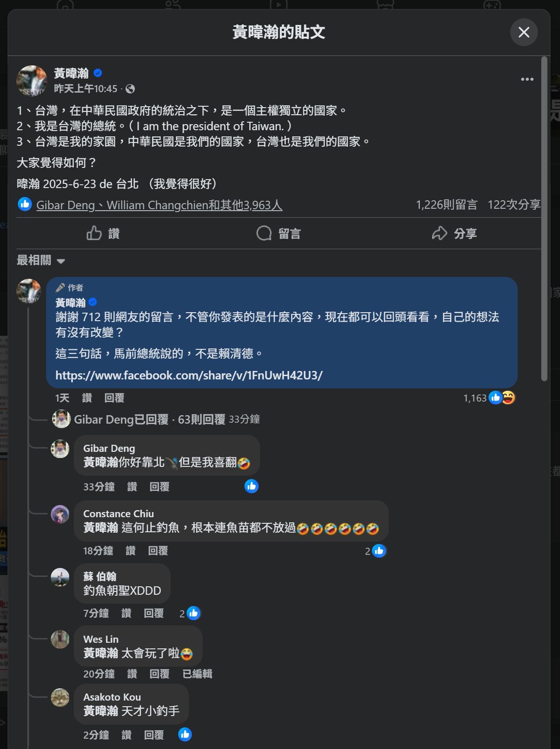Click 黃暐瀚's profile picture in the post header
Image resolution: width=560 pixels, height=749 pixels.
pos(32,80)
